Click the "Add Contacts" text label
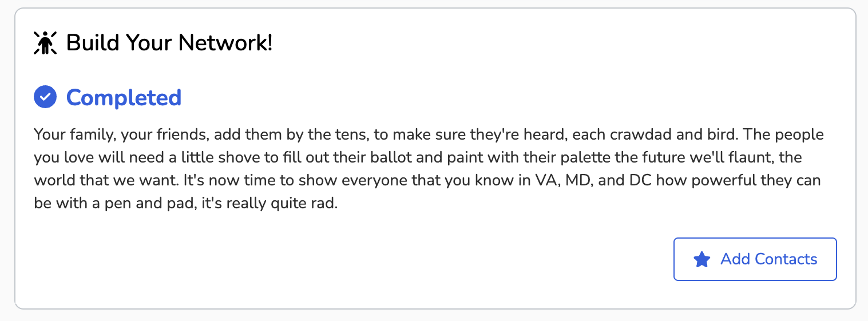 click(x=769, y=259)
